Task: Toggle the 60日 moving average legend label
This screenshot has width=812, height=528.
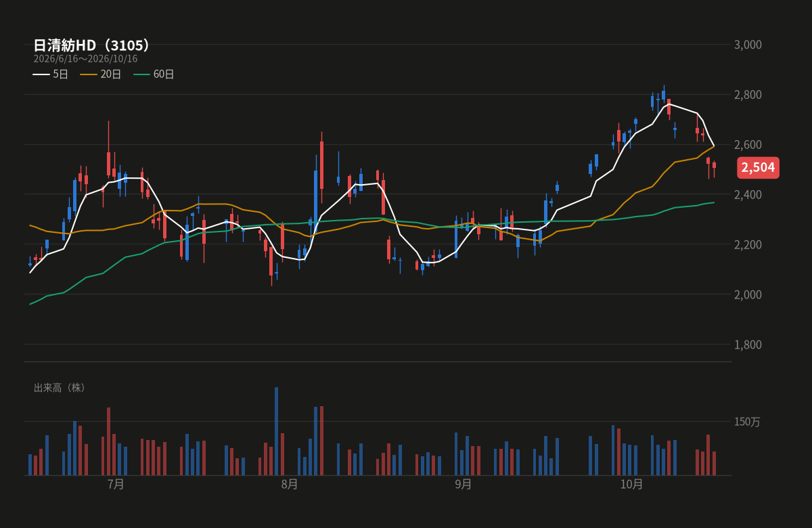Action: click(x=164, y=74)
